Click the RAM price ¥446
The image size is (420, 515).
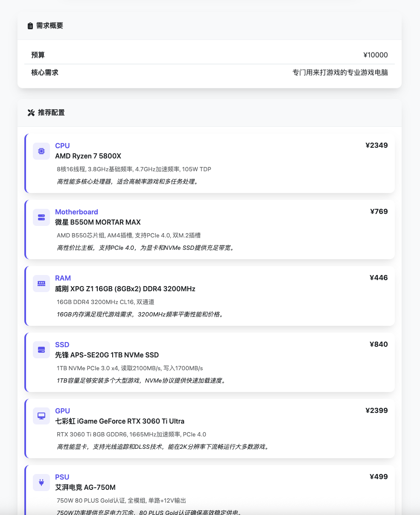tap(379, 278)
